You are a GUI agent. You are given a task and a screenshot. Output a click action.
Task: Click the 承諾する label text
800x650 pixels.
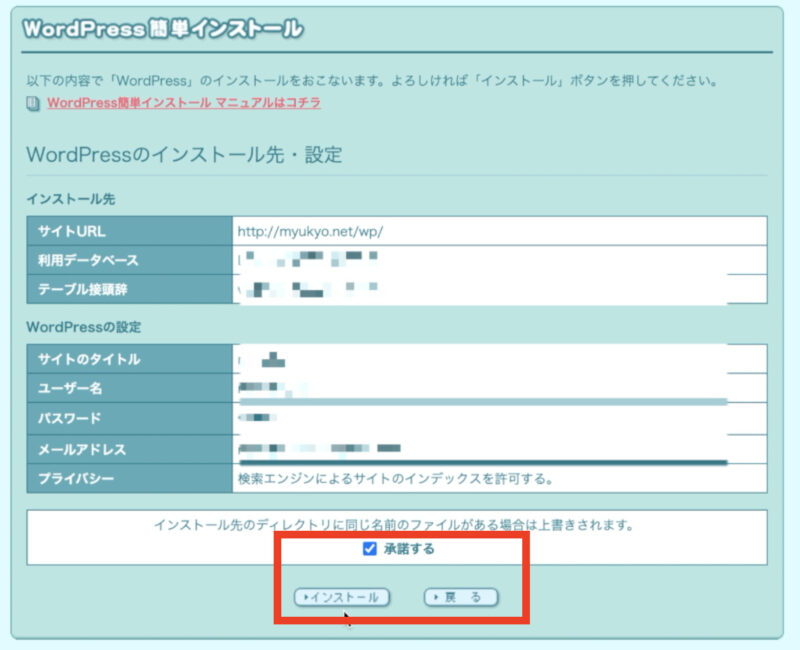coord(409,549)
